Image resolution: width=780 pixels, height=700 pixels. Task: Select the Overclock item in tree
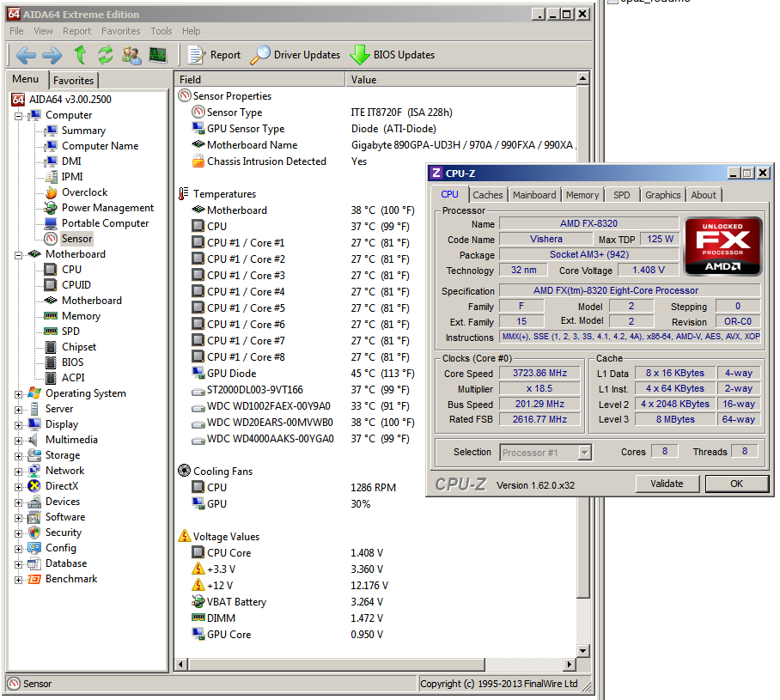coord(84,192)
